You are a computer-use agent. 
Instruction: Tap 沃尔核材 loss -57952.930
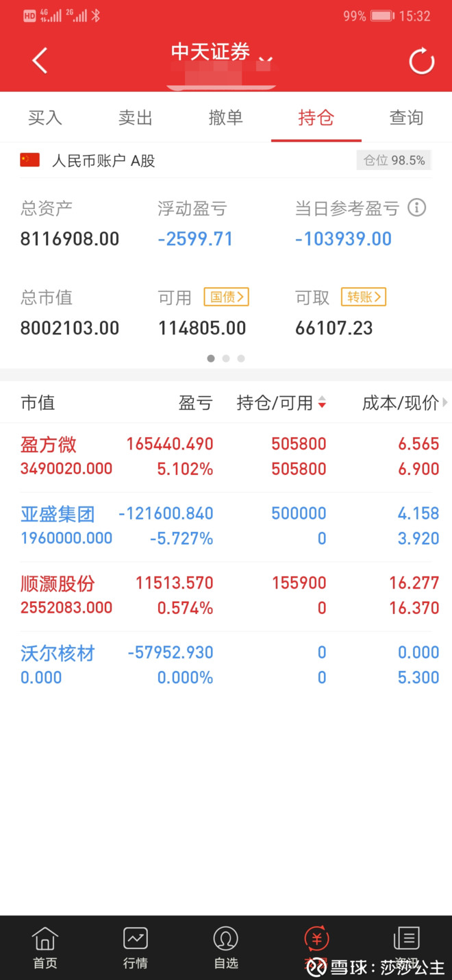(x=171, y=653)
